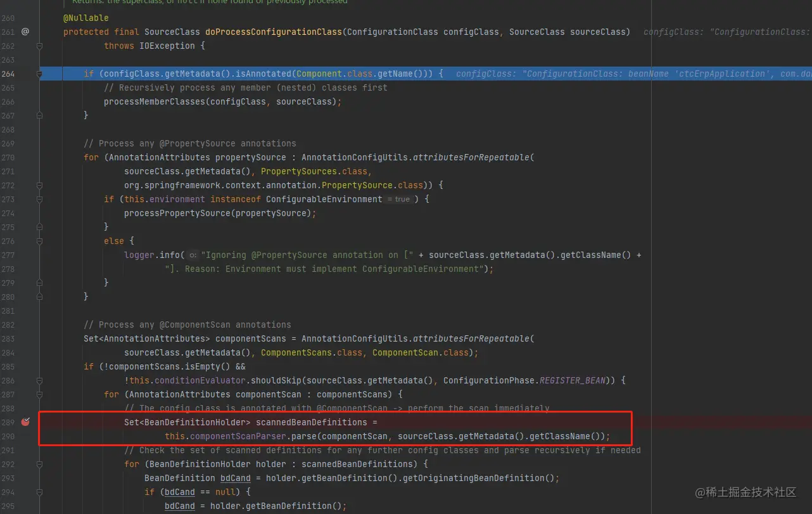The width and height of the screenshot is (812, 514).
Task: Click the componentScans variable declaration on line 283
Action: click(x=251, y=338)
